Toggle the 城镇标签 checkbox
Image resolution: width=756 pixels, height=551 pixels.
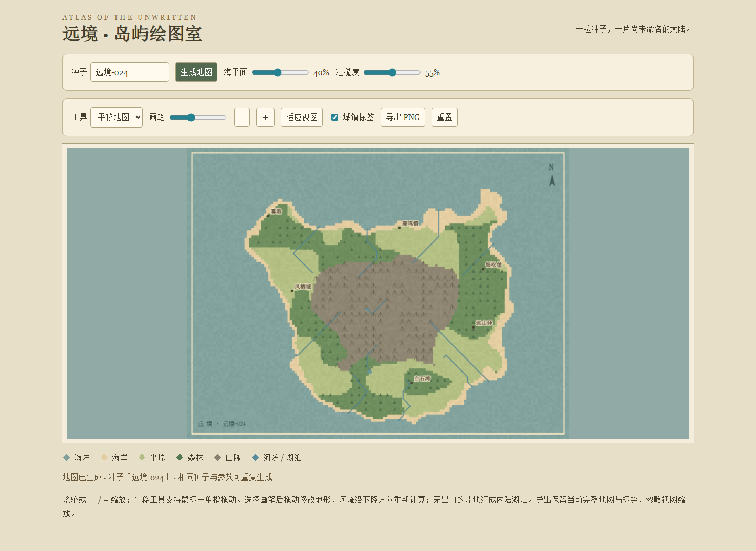(334, 118)
